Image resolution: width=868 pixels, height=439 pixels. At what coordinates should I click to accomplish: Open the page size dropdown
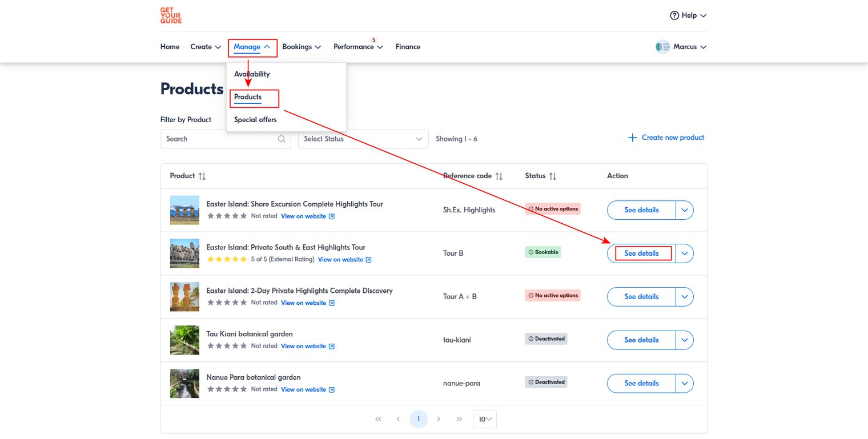click(485, 419)
